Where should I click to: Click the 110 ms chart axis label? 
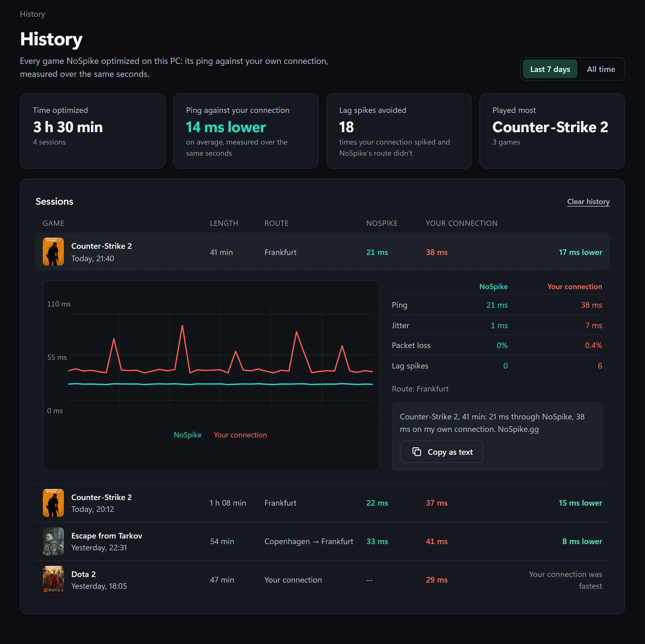59,304
